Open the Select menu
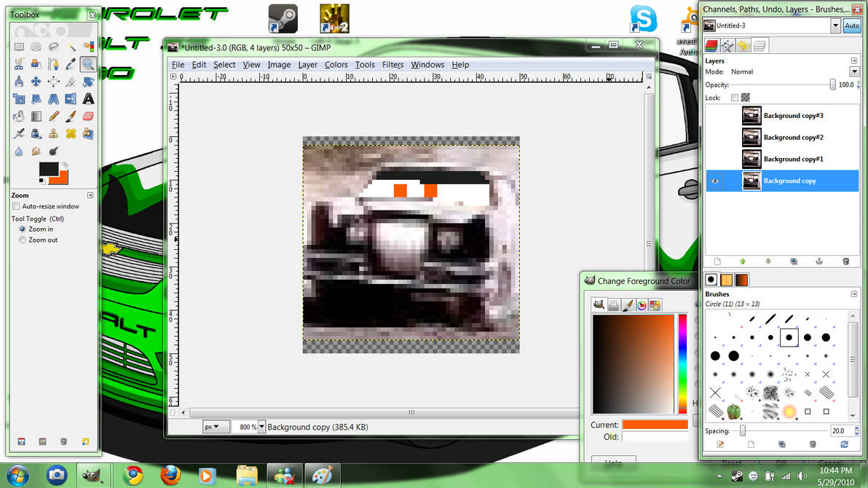Screen dimensions: 868x488 pos(224,65)
